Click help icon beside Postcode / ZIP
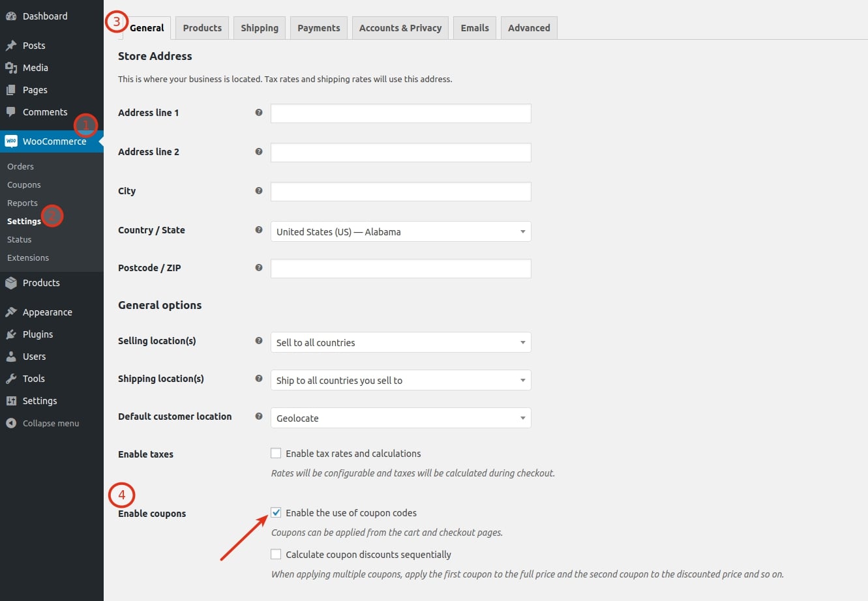868x601 pixels. 259,268
